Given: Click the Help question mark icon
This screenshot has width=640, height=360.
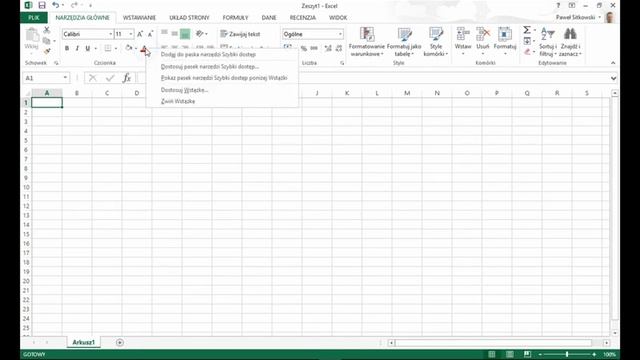Looking at the screenshot, I should tap(558, 5).
